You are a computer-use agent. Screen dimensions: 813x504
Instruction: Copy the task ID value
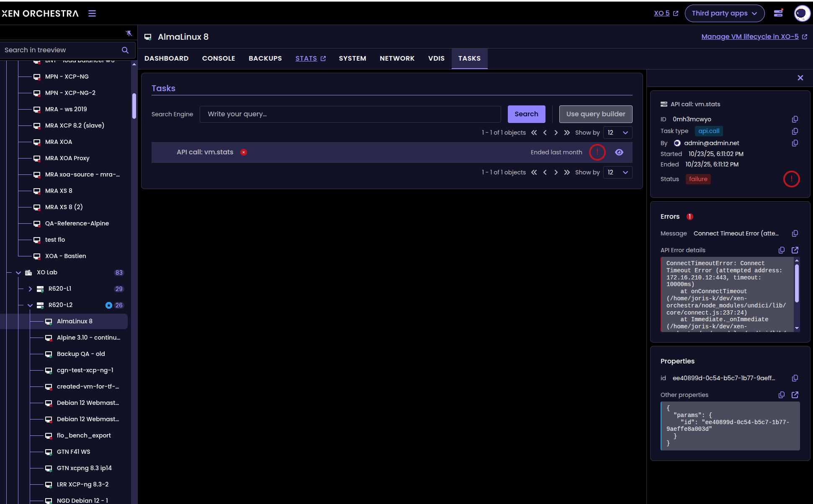tap(795, 119)
